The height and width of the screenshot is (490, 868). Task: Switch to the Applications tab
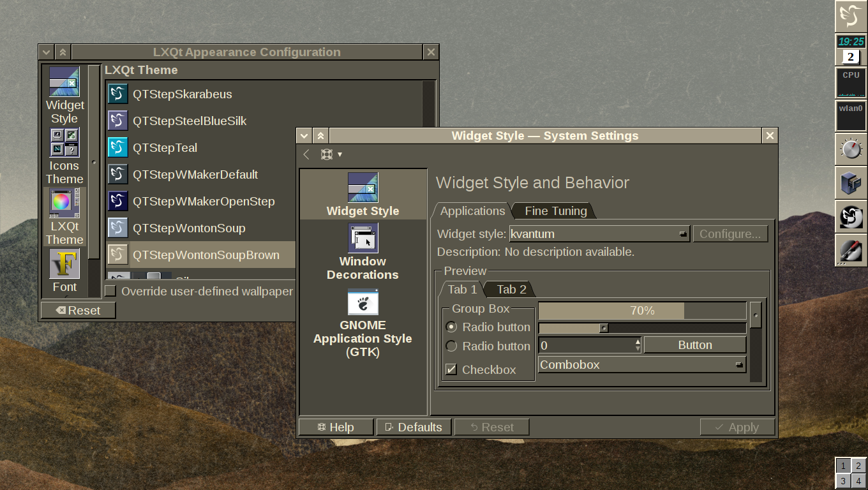[x=472, y=211]
